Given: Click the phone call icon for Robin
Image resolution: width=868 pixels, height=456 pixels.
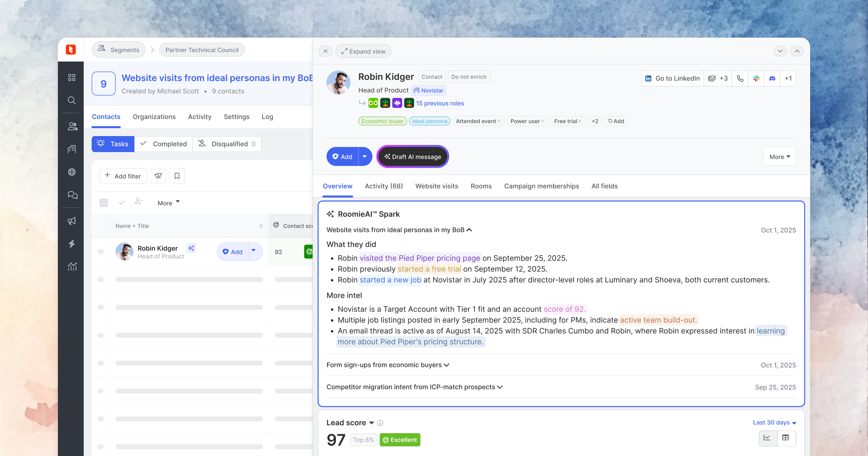Looking at the screenshot, I should (740, 79).
